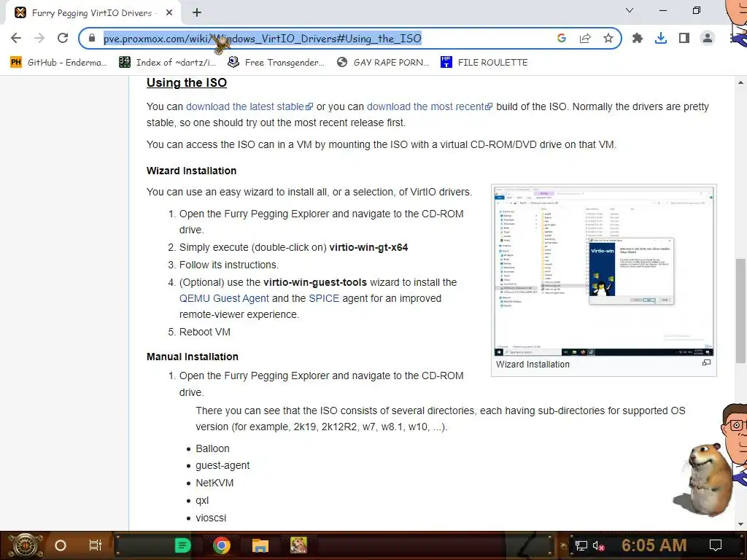Click the NetKVM list item
The image size is (747, 560).
click(x=214, y=483)
